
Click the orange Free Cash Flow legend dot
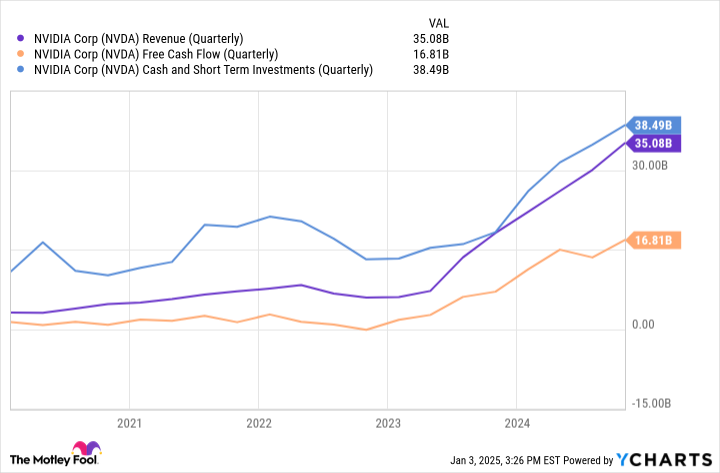[x=20, y=54]
